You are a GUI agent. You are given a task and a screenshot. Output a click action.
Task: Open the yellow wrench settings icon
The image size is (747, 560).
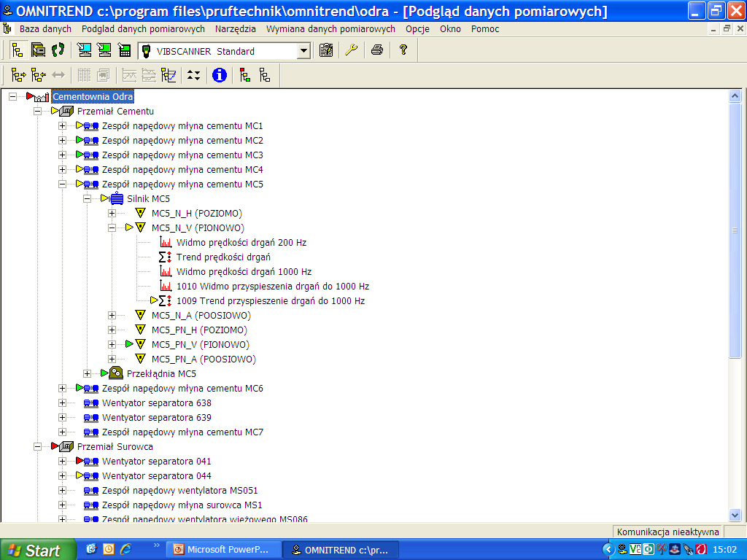coord(352,50)
